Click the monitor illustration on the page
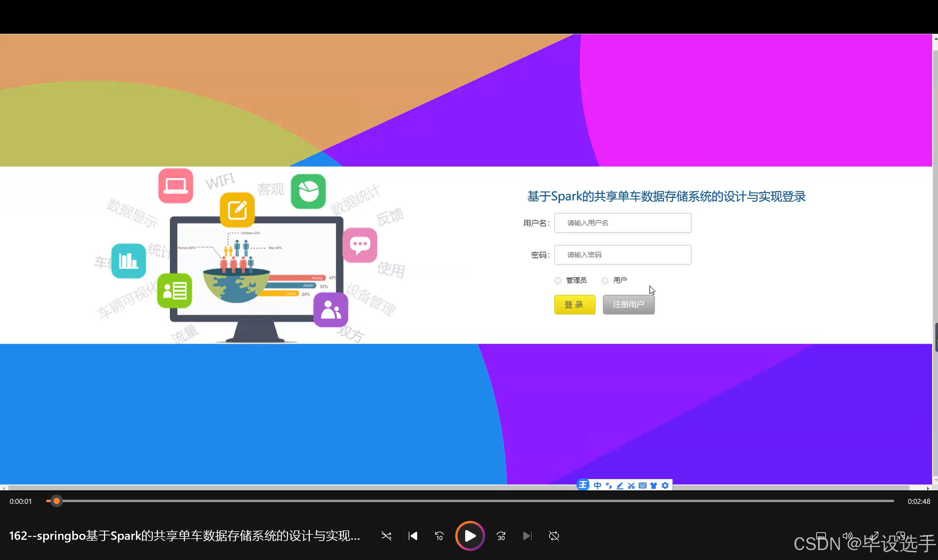This screenshot has height=560, width=938. tap(257, 279)
